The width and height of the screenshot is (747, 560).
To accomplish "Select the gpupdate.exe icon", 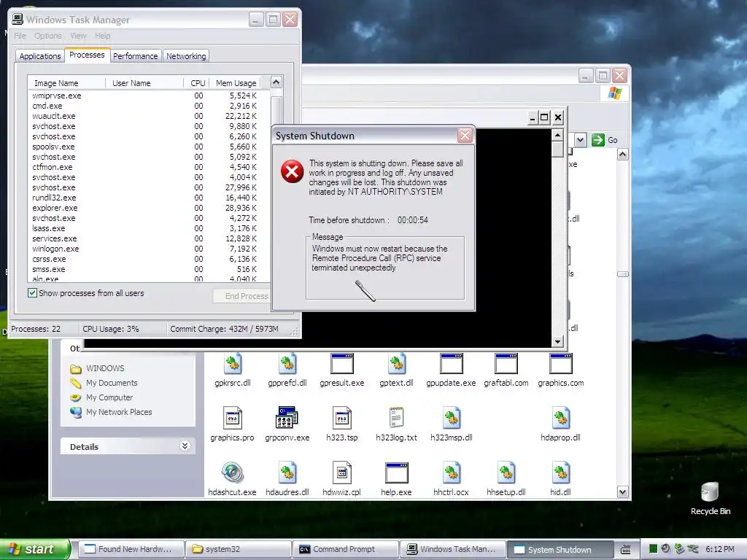I will pos(451,365).
